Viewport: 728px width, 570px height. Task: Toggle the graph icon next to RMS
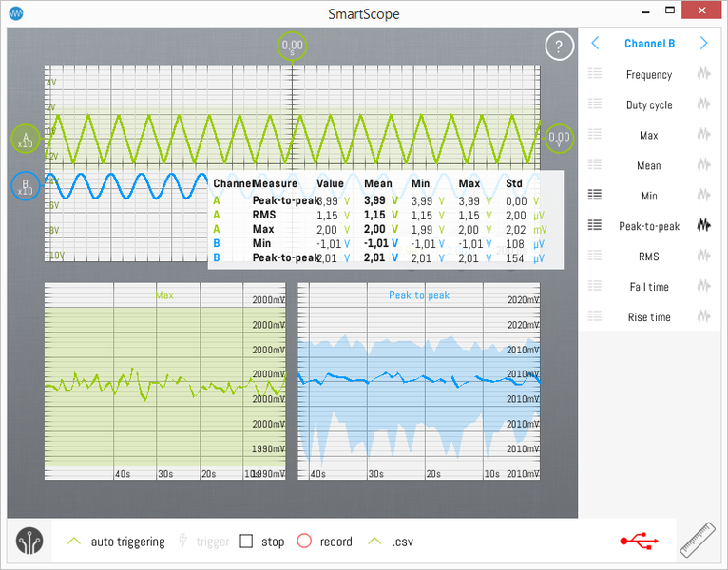click(703, 256)
